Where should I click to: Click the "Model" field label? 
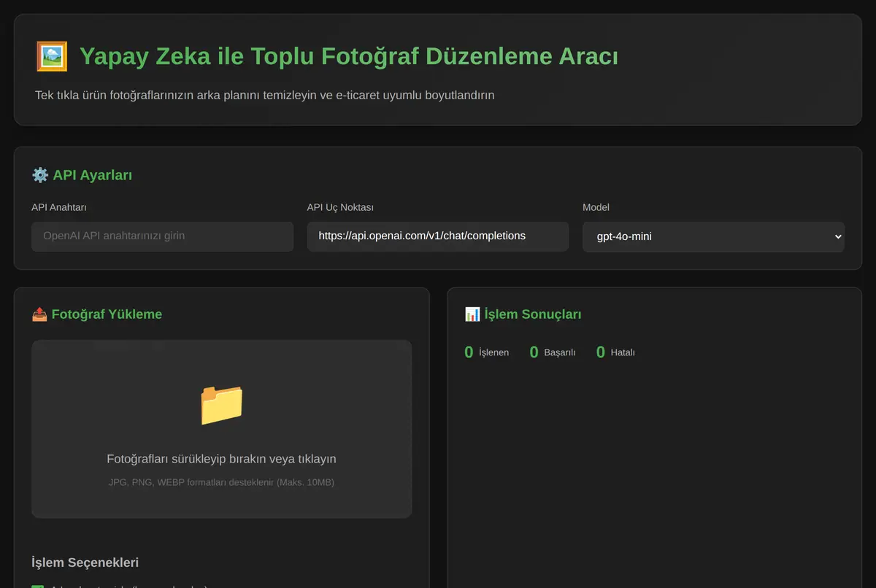(x=596, y=207)
